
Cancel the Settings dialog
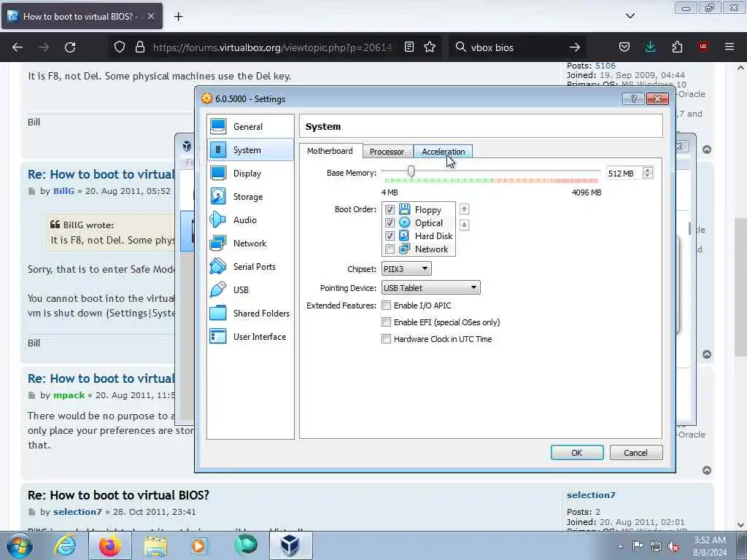click(635, 452)
